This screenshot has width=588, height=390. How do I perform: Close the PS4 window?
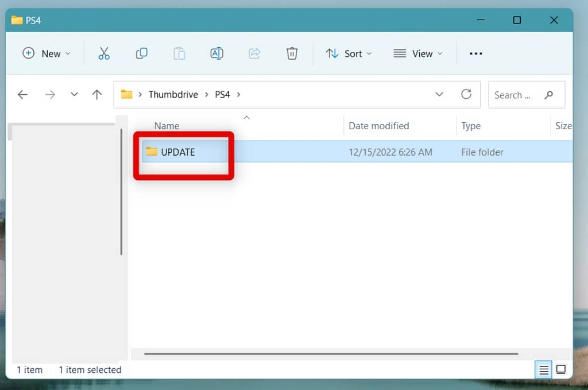pos(554,20)
